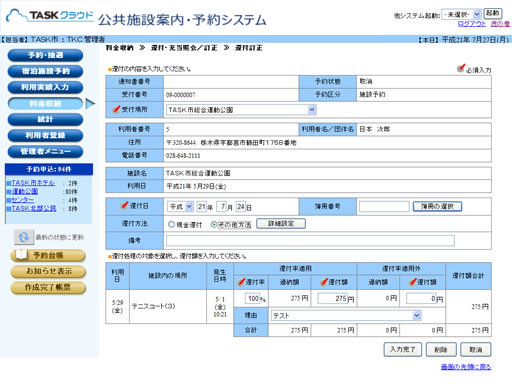512x384 pixels.
Task: Open the 宿泊施設予約 menu
Action: pos(45,71)
